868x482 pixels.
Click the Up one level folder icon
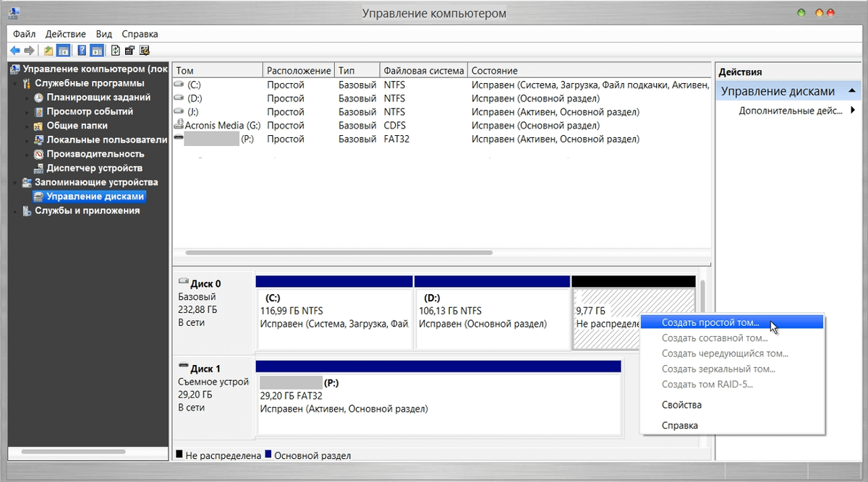[48, 51]
